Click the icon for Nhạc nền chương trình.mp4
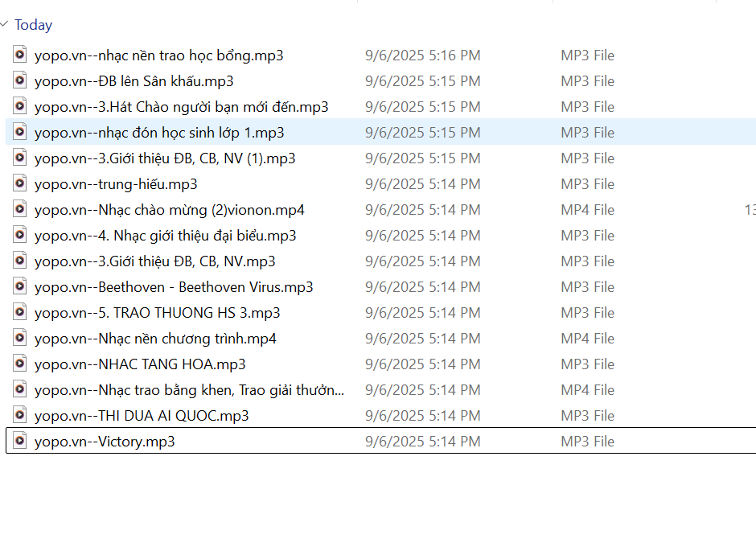 tap(20, 338)
